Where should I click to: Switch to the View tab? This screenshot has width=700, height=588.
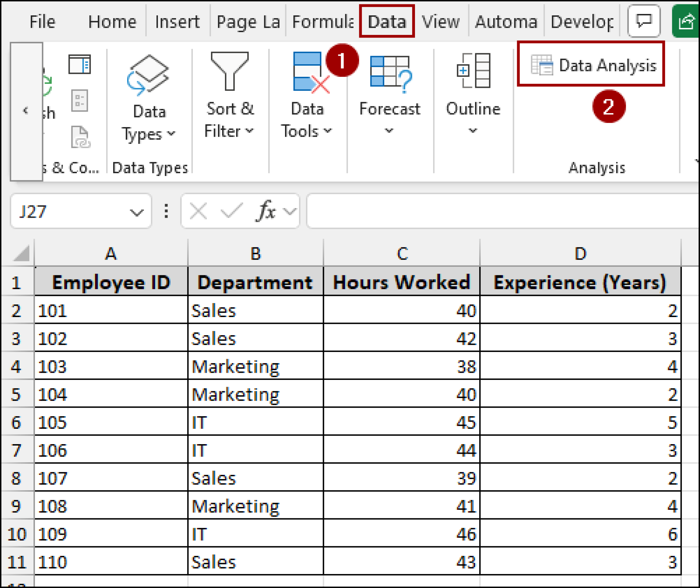(x=440, y=21)
